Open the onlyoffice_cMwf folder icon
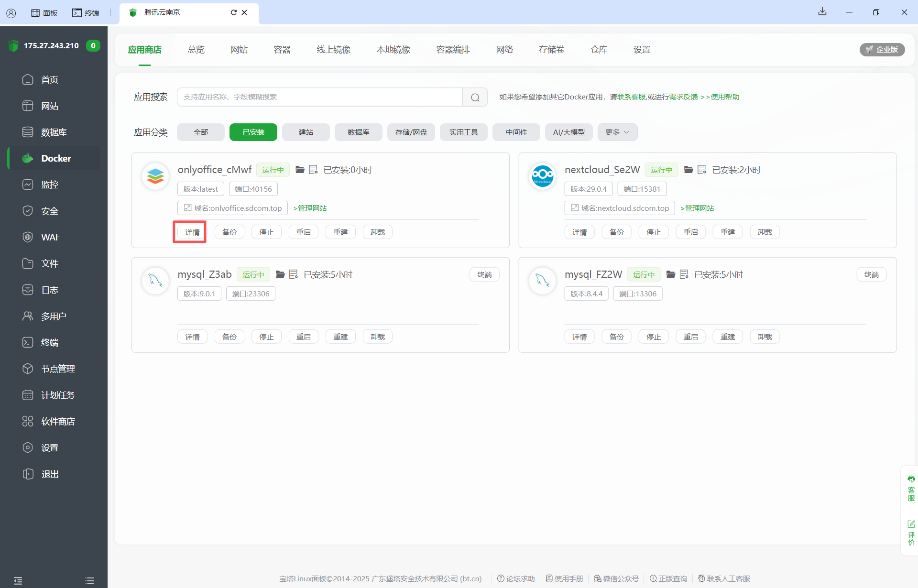The height and width of the screenshot is (588, 918). [x=300, y=170]
